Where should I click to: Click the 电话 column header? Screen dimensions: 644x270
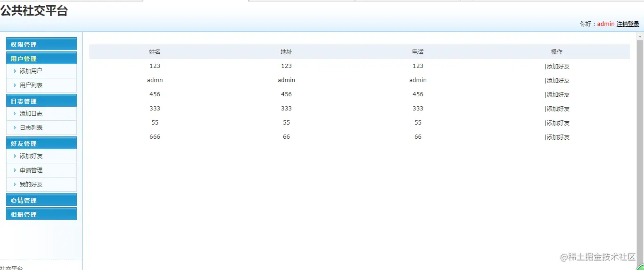(418, 52)
